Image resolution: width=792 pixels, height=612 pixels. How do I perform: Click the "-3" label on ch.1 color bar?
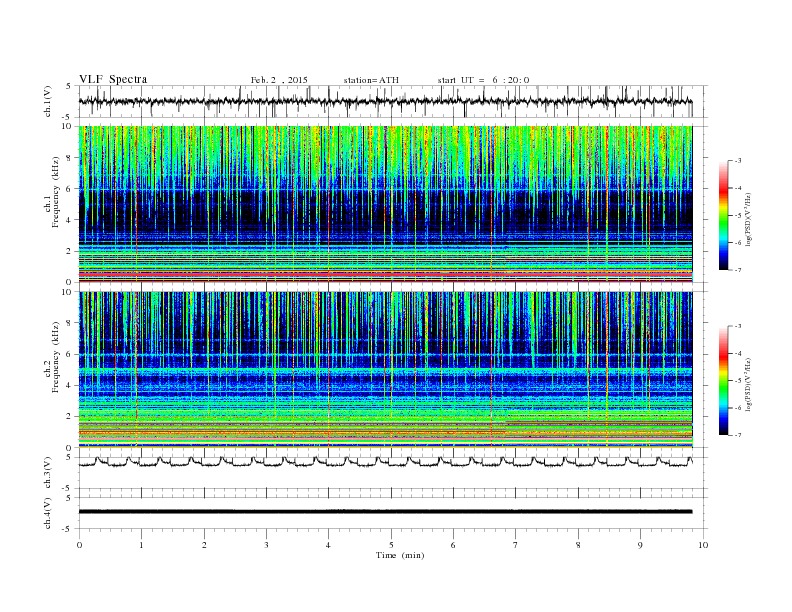[x=738, y=161]
